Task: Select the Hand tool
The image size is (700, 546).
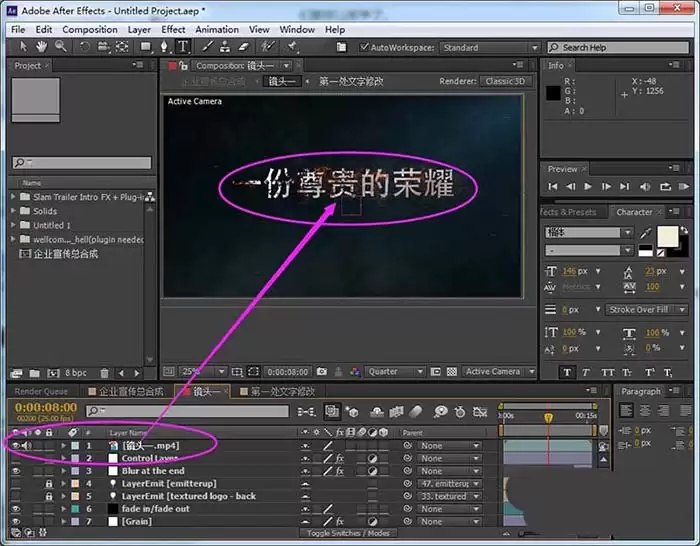Action: click(x=42, y=46)
